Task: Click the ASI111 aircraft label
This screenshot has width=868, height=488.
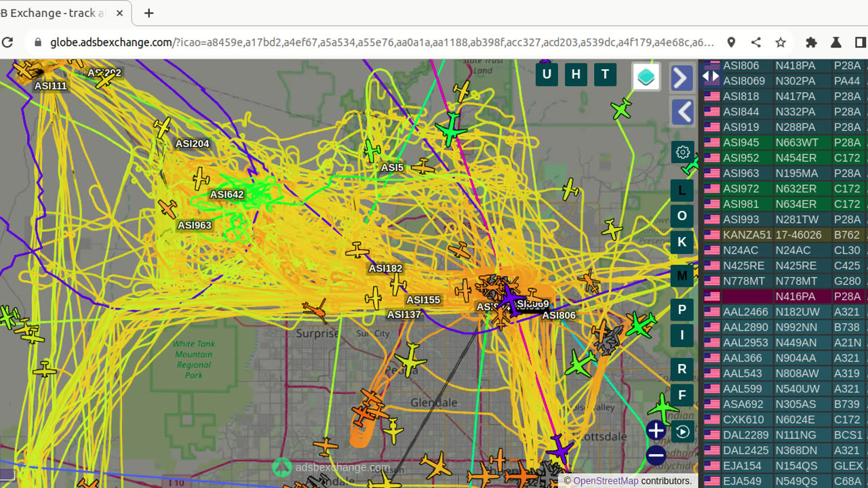Action: (x=51, y=86)
